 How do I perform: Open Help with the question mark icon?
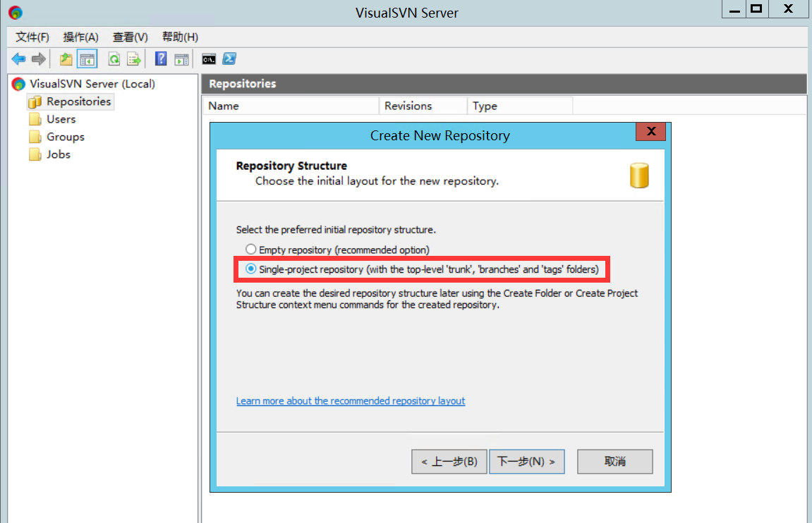click(x=161, y=59)
